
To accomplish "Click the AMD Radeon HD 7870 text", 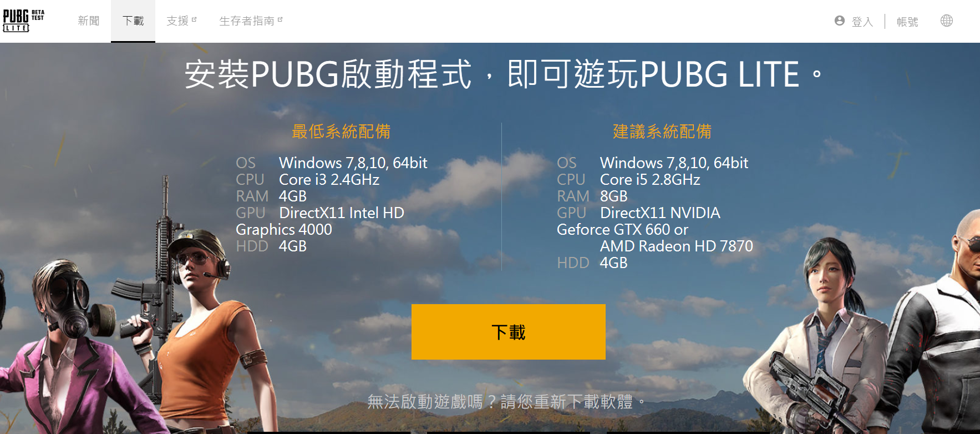I will tap(677, 246).
